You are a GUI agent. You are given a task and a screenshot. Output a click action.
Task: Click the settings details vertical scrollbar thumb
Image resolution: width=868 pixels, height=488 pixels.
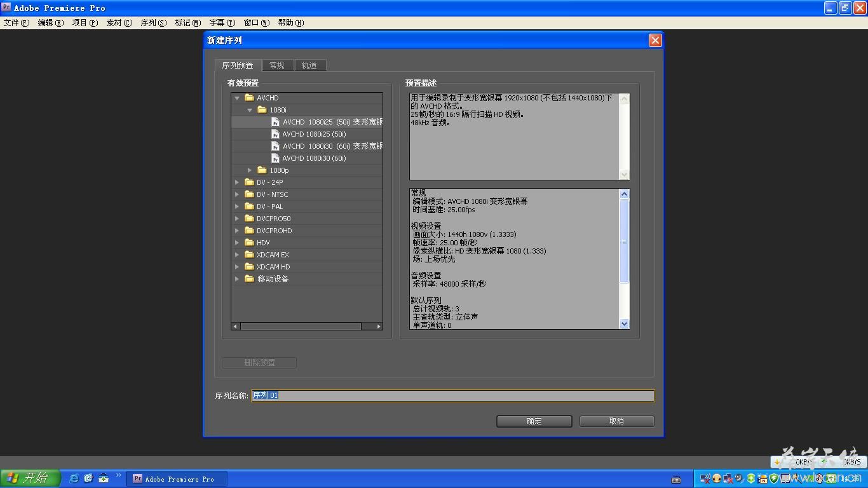point(624,241)
